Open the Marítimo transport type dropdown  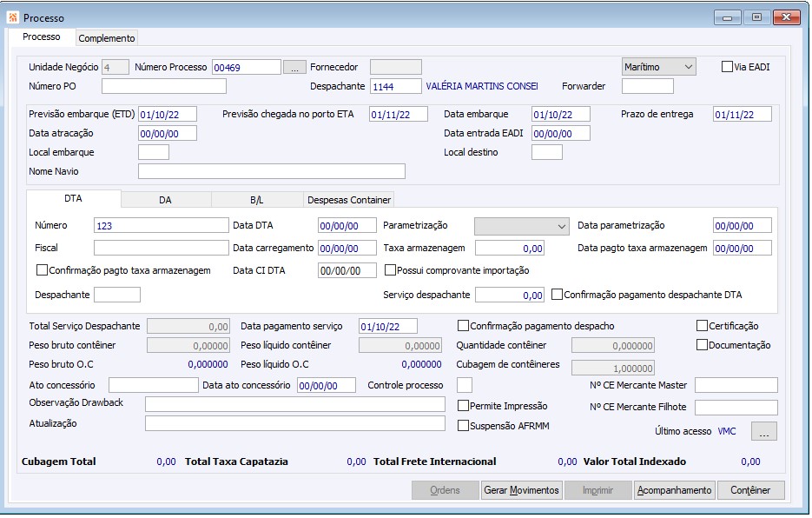[x=659, y=67]
